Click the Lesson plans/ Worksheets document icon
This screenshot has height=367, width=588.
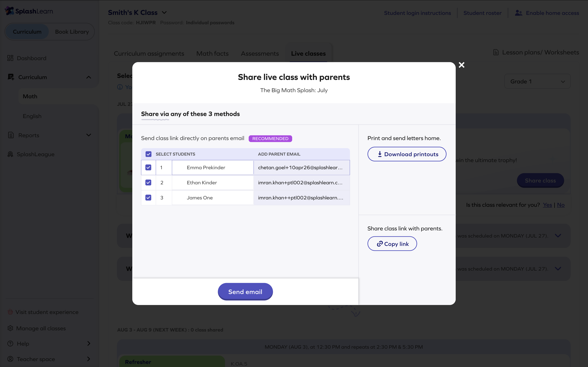point(496,52)
